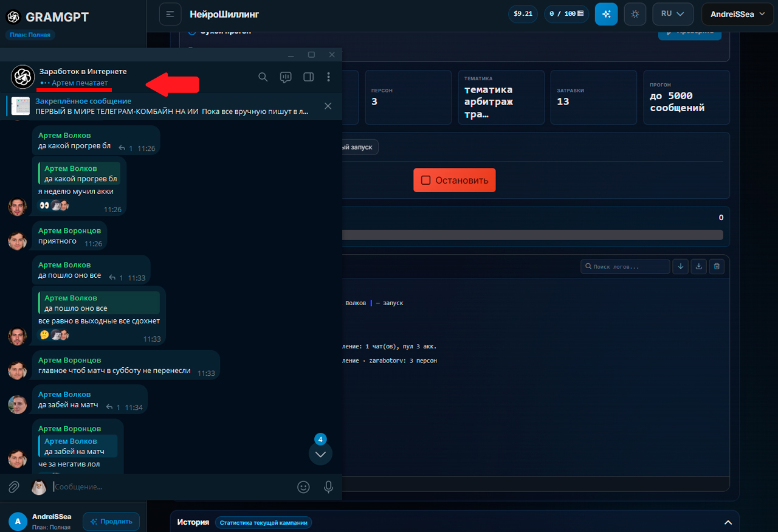Click the red Остановить button
Viewport: 778px width, 532px height.
pos(455,180)
